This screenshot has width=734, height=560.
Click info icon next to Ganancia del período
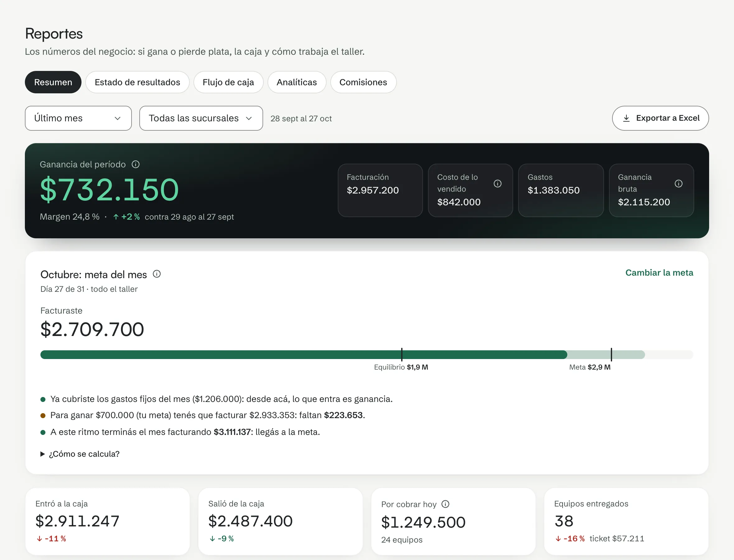point(136,164)
